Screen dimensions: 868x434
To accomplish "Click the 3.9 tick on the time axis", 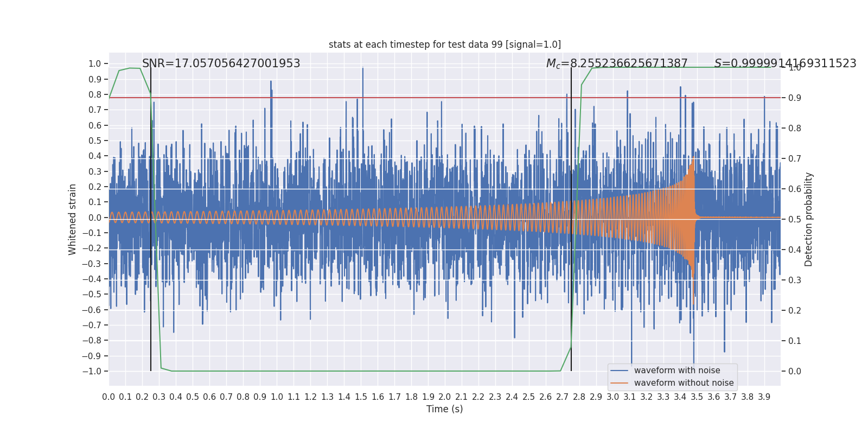I will (x=764, y=397).
